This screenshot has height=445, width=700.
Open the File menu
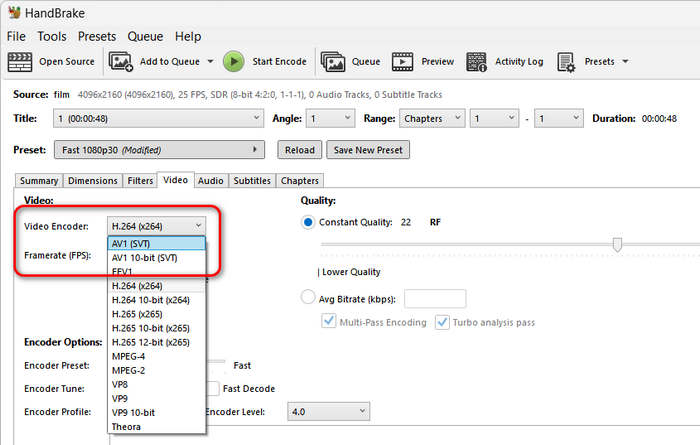coord(16,36)
